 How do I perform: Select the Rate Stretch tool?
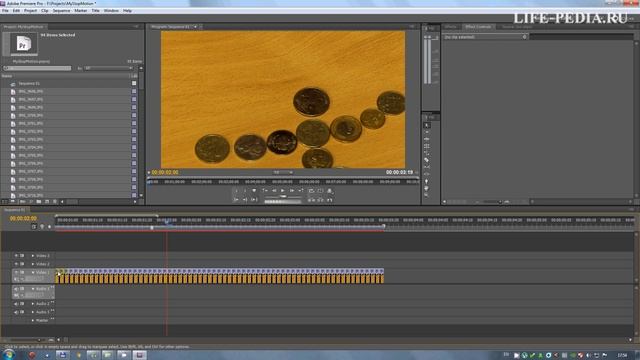[427, 153]
